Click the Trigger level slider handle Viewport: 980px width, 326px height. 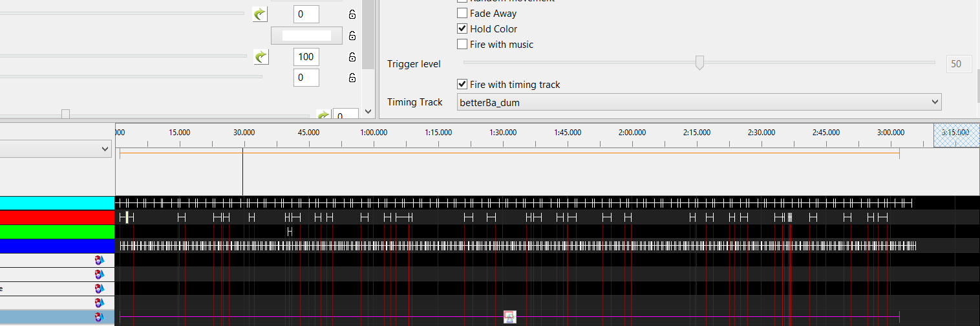[699, 63]
